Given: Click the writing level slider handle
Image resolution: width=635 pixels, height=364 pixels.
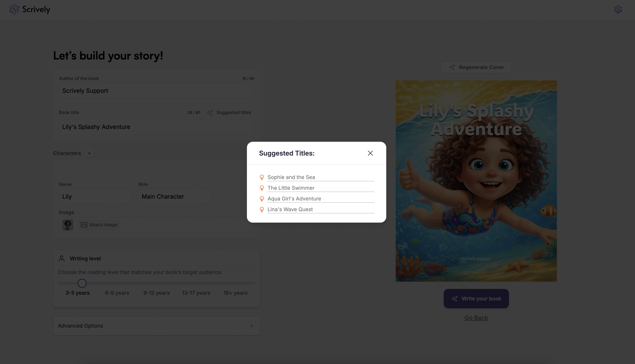Looking at the screenshot, I should coord(82,283).
